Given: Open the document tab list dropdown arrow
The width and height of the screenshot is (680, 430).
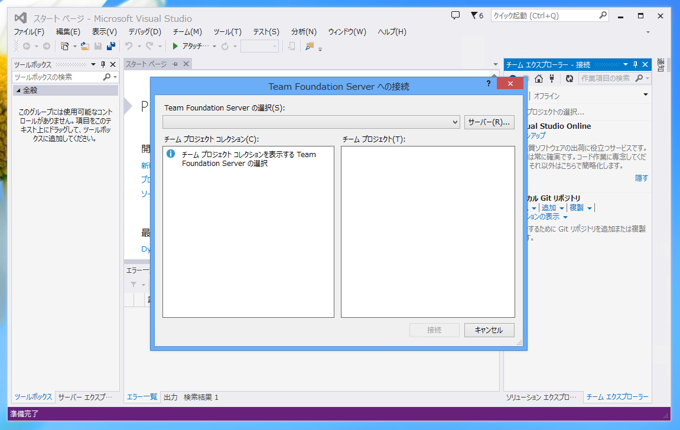Looking at the screenshot, I should [x=495, y=64].
